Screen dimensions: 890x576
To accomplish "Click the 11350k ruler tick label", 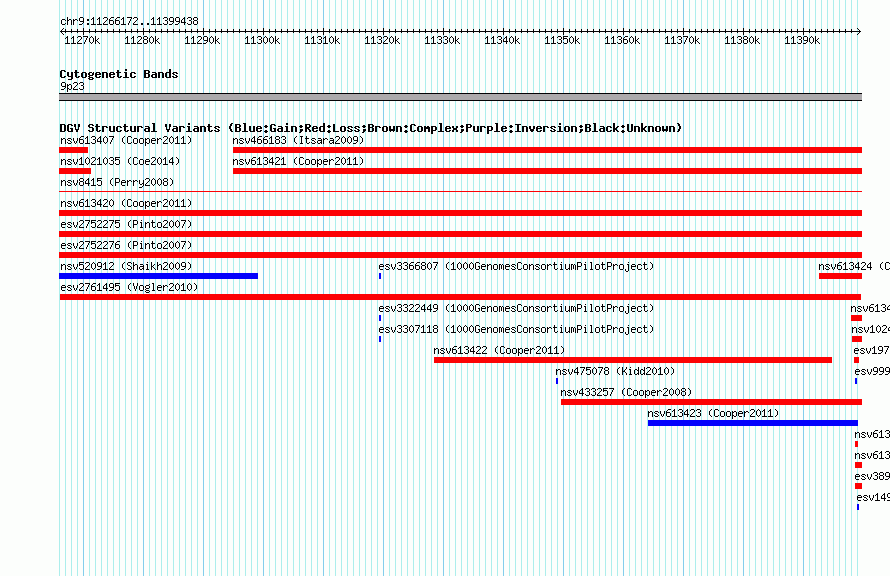I will click(x=562, y=40).
